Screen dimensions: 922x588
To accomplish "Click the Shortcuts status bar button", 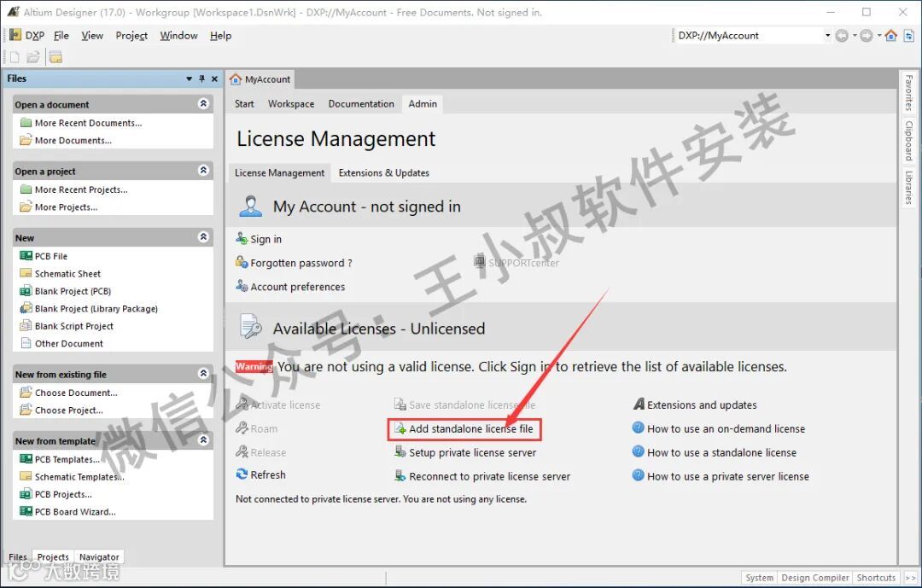I will [x=876, y=578].
